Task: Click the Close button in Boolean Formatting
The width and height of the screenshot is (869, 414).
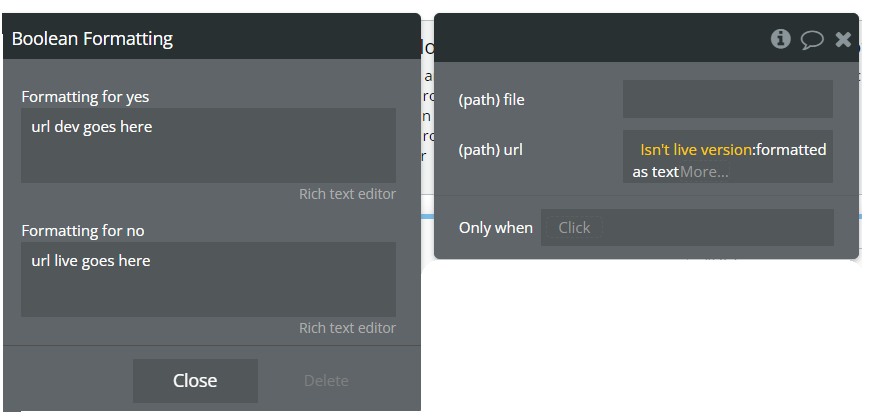Action: (x=195, y=380)
